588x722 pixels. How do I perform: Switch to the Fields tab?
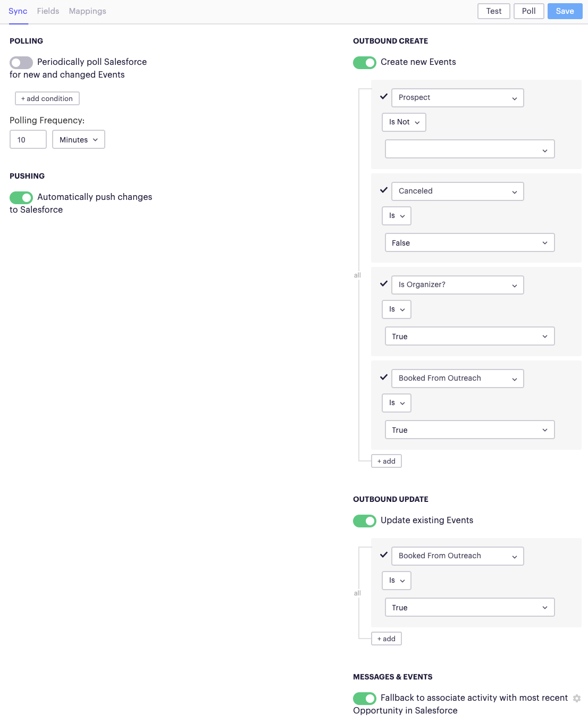[48, 11]
